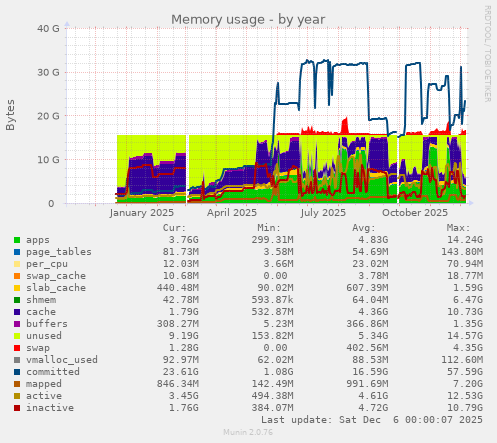Click the 'Last update' timestamp line
This screenshot has height=443, width=497.
coord(372,420)
